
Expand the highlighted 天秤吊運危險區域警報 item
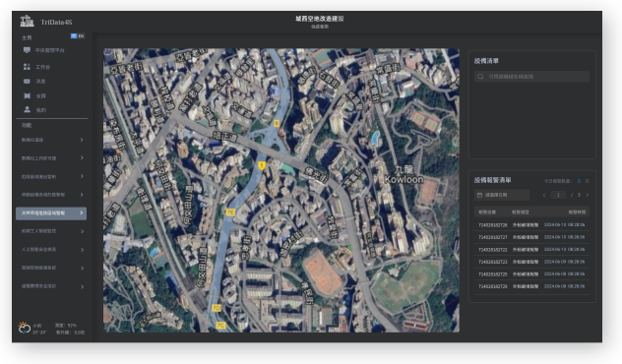point(51,212)
